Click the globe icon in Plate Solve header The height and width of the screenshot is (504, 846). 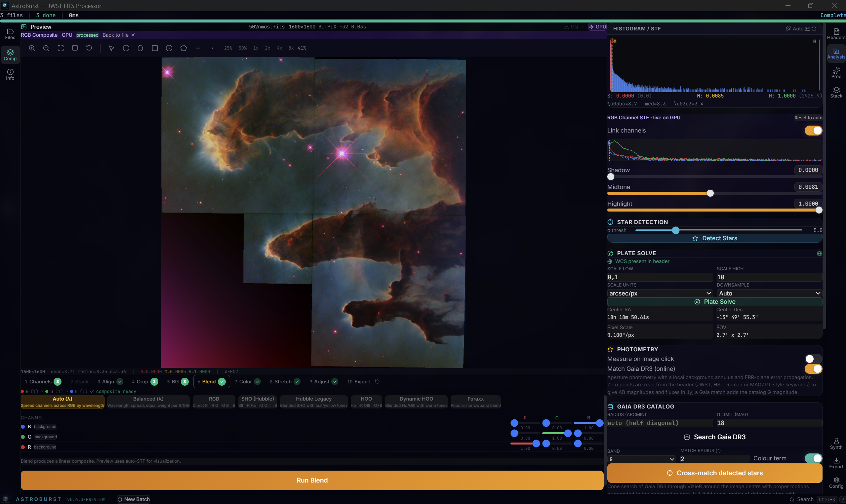(x=819, y=254)
